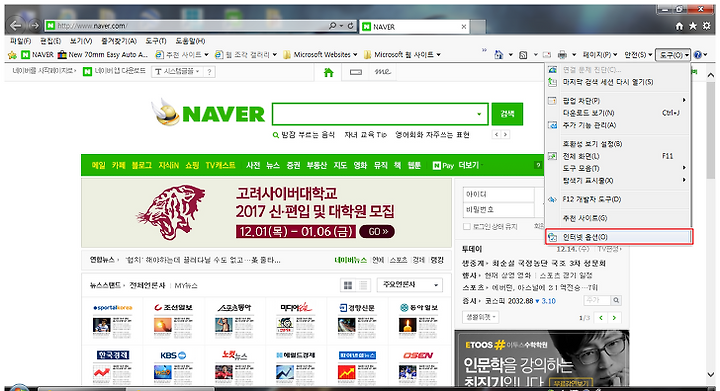The image size is (720, 391).
Task: Click the Read mail icon in the command bar
Action: point(546,55)
